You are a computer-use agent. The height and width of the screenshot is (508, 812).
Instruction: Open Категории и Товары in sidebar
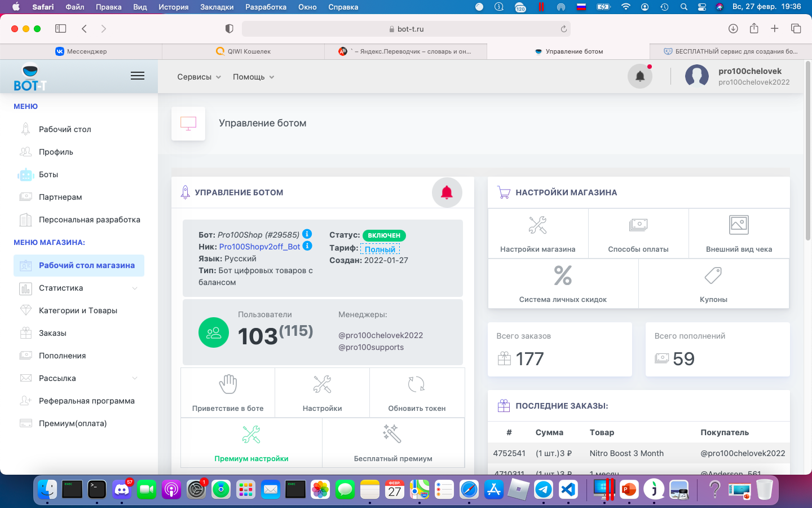click(79, 310)
